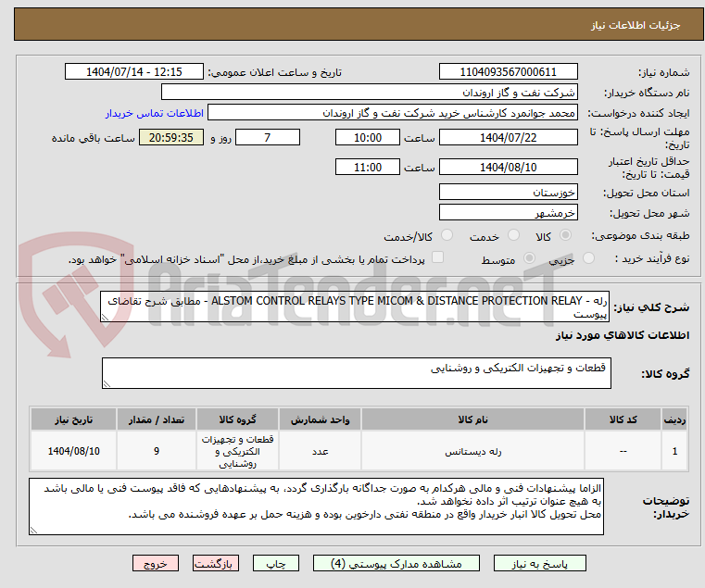
Task: Click the resize handle of توضیحات خریدار box
Action: tap(33, 531)
